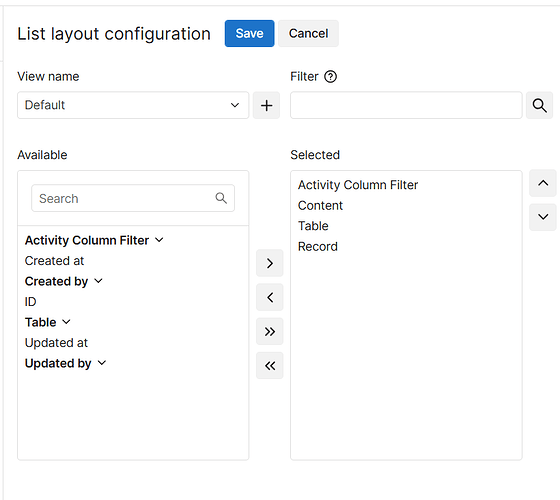
Task: Click the single left arrow remove button
Action: click(x=270, y=297)
